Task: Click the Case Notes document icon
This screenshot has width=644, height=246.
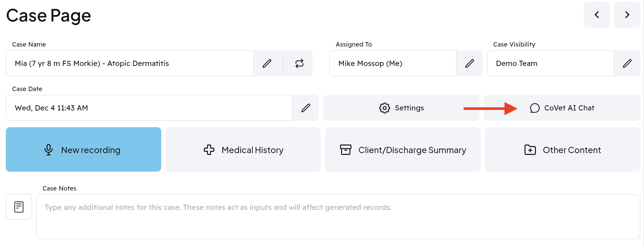Action: coord(19,207)
